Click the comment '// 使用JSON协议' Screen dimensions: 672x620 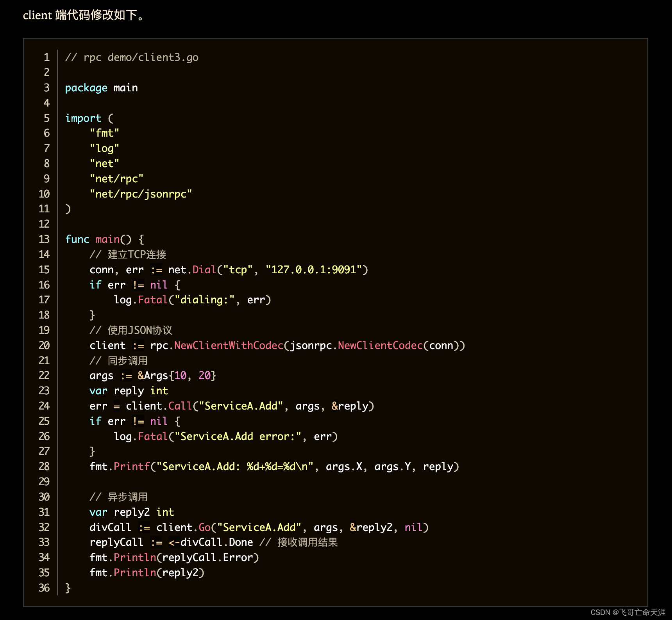coord(131,330)
